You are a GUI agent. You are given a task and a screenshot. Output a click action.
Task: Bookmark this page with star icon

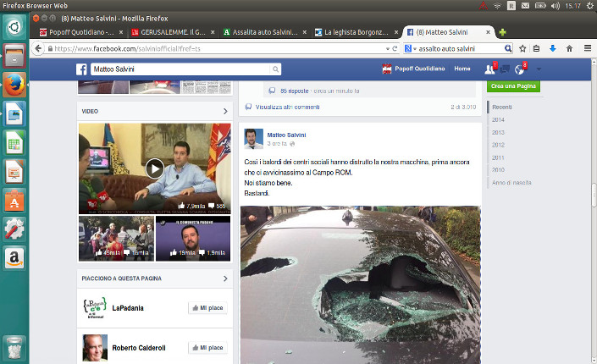pos(522,48)
